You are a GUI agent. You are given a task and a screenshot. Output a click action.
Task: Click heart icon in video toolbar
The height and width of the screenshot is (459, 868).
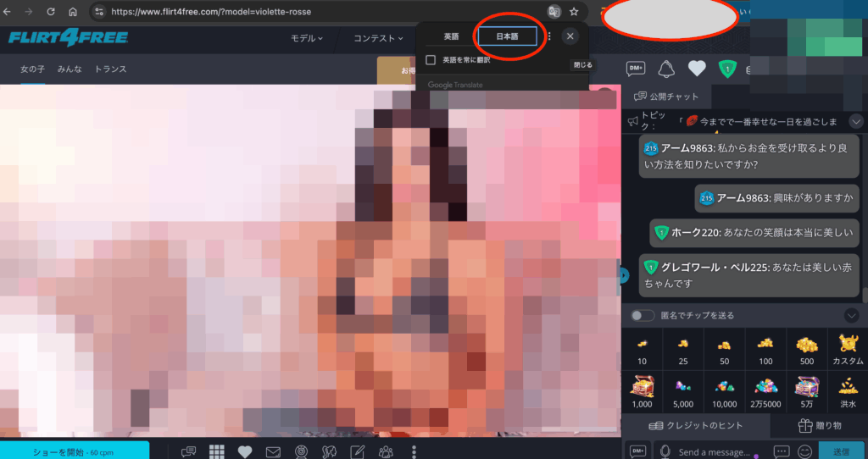(245, 451)
